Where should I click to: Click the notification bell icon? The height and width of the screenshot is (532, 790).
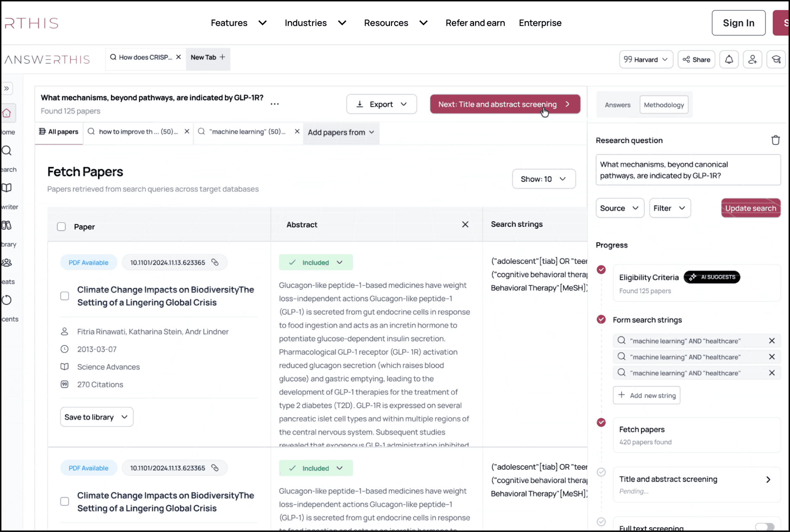click(729, 59)
